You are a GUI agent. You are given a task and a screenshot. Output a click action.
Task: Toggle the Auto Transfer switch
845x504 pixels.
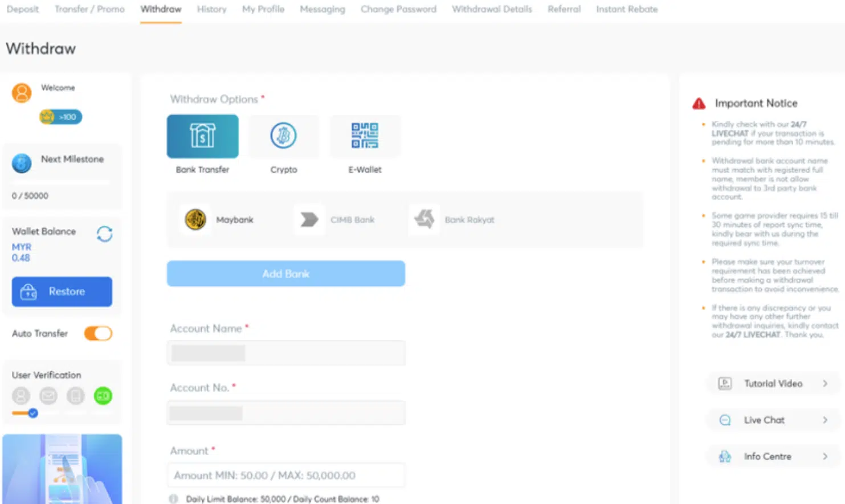pyautogui.click(x=98, y=333)
